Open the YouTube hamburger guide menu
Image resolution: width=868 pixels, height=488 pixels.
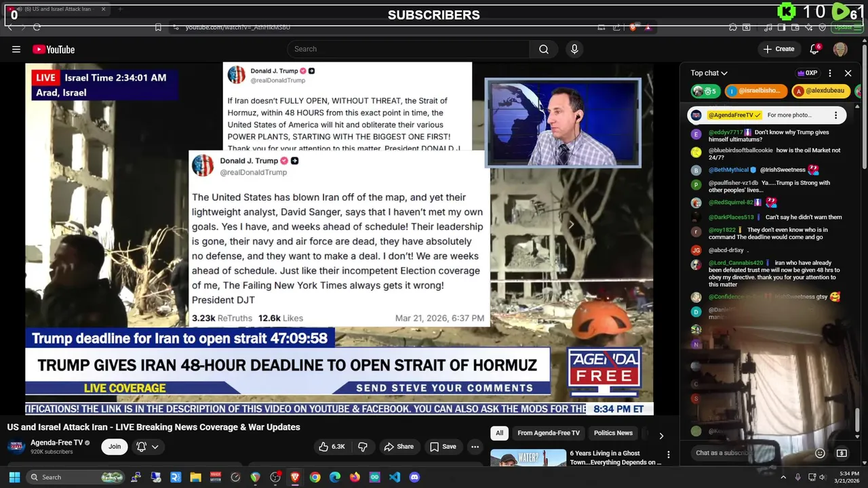16,49
